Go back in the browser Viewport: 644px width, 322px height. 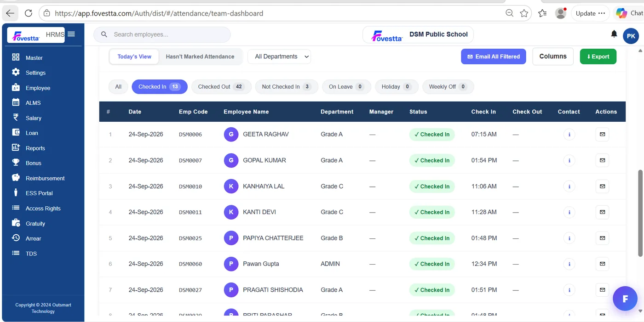click(10, 13)
